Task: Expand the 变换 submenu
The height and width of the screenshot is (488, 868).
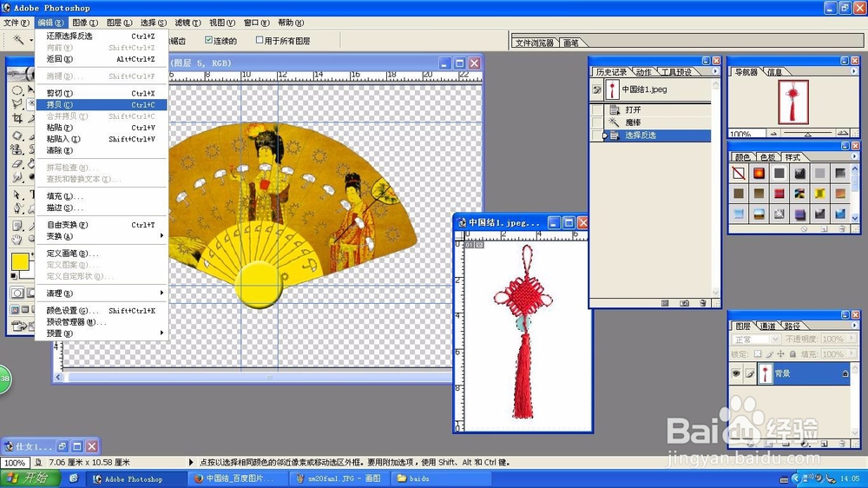Action: (101, 236)
